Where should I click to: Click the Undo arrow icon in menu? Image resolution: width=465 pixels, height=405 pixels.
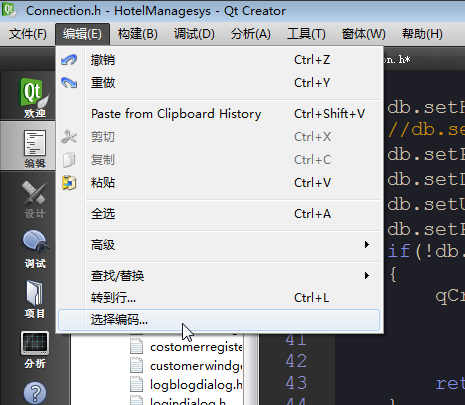69,60
